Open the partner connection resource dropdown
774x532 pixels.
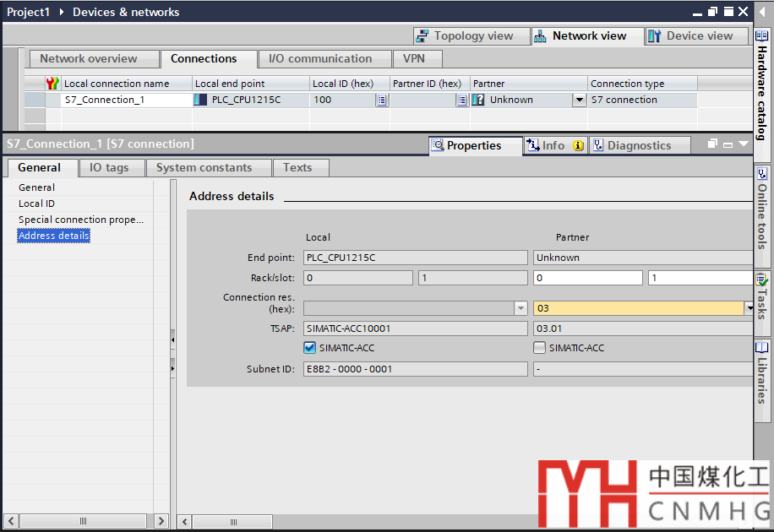coord(749,308)
